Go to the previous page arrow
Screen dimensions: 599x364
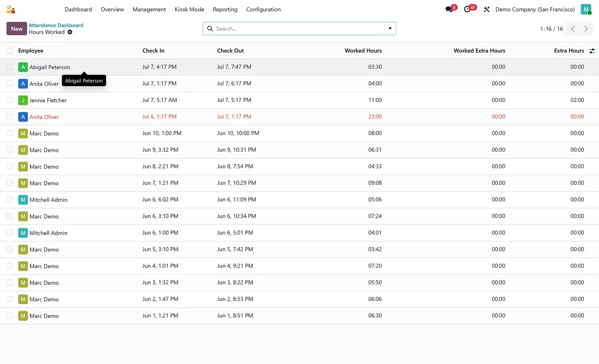click(573, 29)
